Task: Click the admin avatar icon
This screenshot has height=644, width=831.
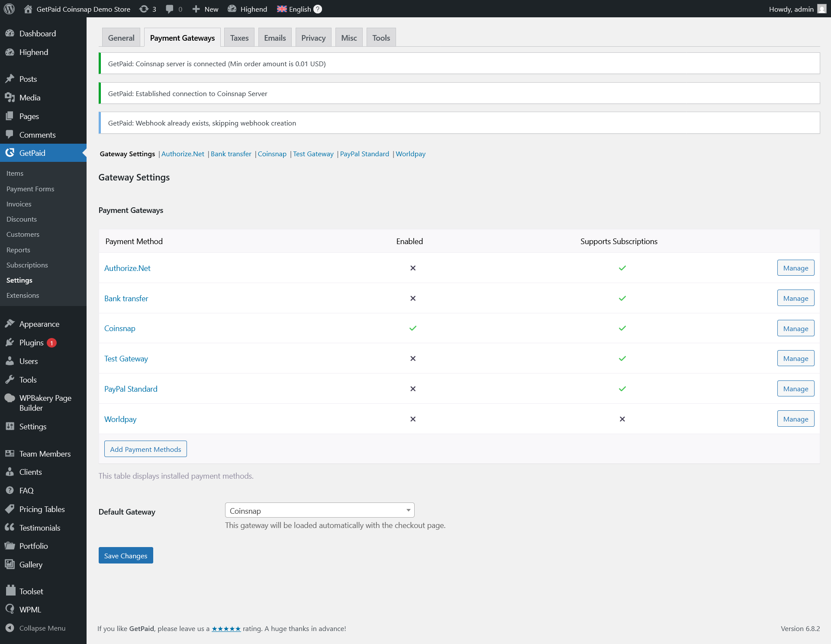Action: coord(821,9)
